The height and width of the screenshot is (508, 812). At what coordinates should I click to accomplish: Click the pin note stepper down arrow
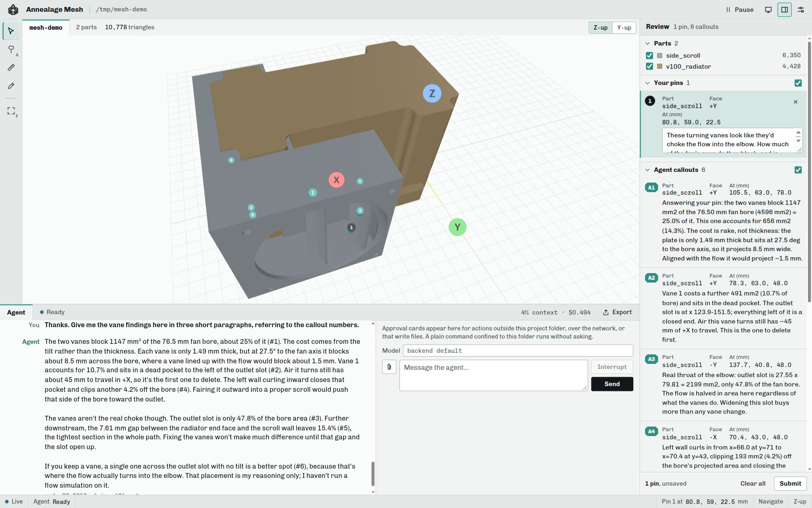pyautogui.click(x=798, y=141)
